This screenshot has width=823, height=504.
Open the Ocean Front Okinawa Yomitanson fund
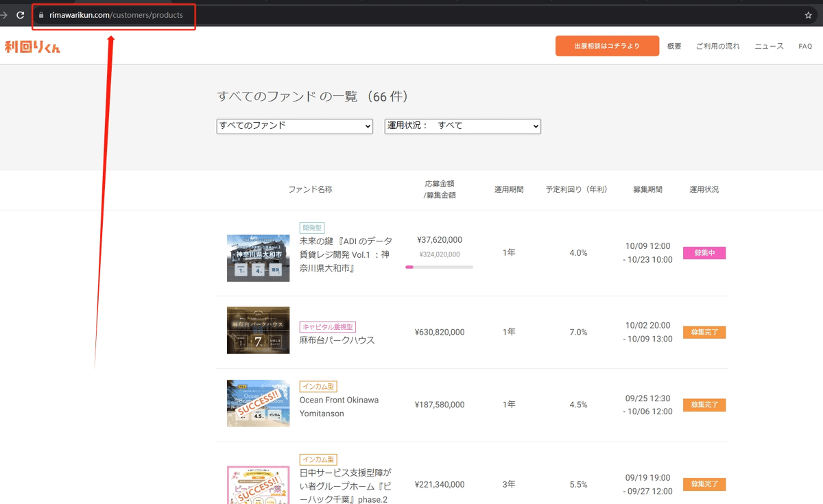[339, 407]
